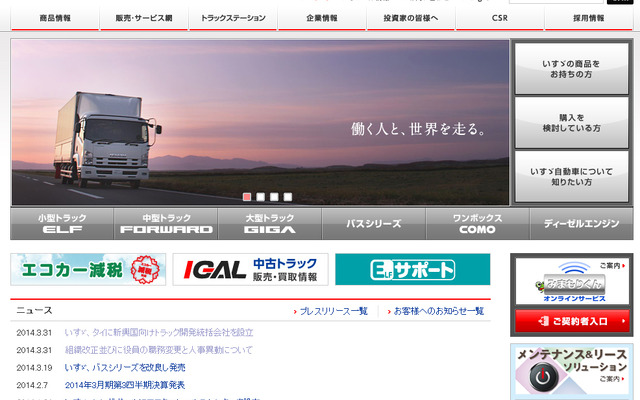The image size is (640, 400).
Task: Open the バスシリーズ category
Action: pyautogui.click(x=374, y=224)
